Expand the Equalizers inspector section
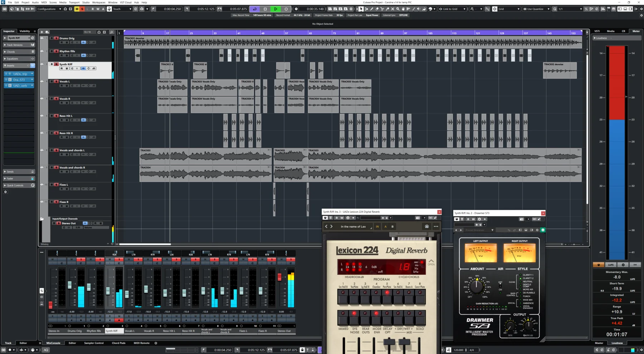This screenshot has width=644, height=354. (19, 59)
